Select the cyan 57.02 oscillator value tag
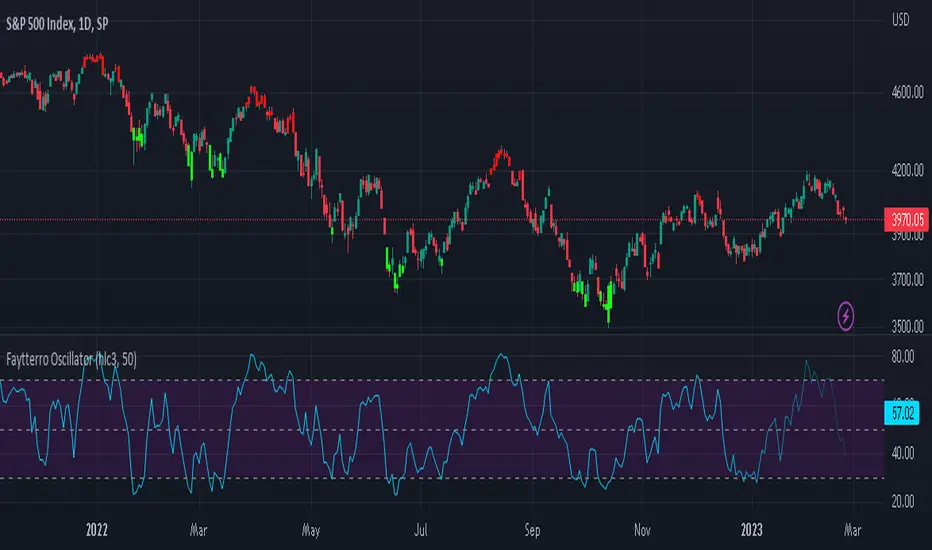This screenshot has height=550, width=932. (x=902, y=413)
